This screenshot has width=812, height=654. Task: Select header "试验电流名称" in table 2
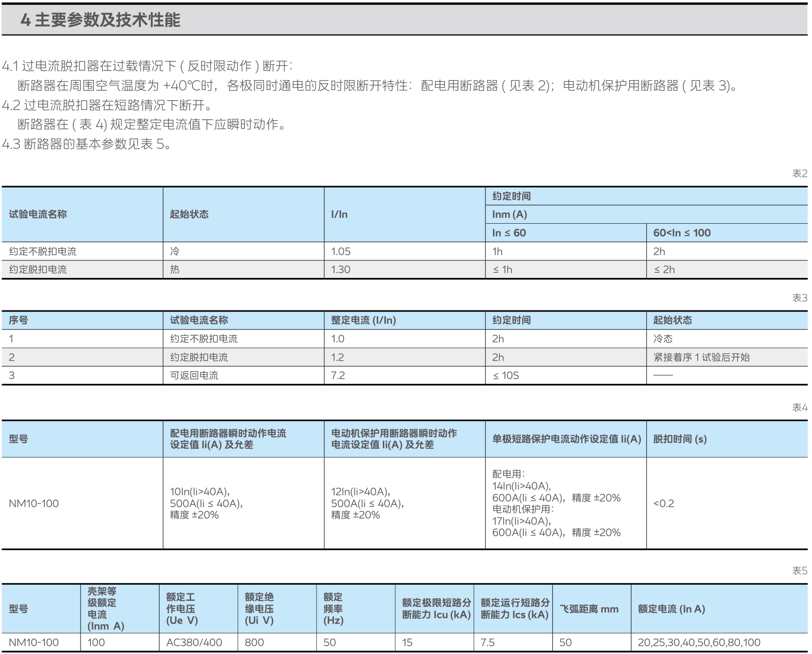pos(38,214)
